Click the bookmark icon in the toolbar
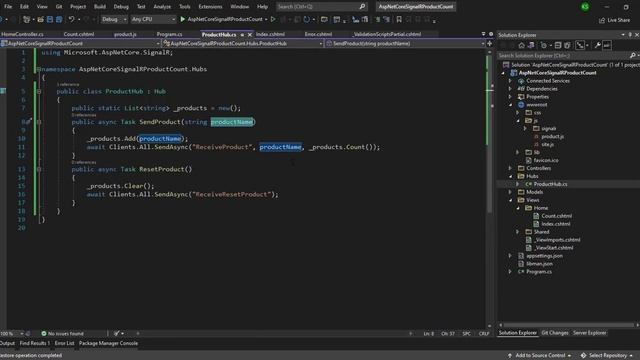The image size is (640, 360). coord(399,19)
